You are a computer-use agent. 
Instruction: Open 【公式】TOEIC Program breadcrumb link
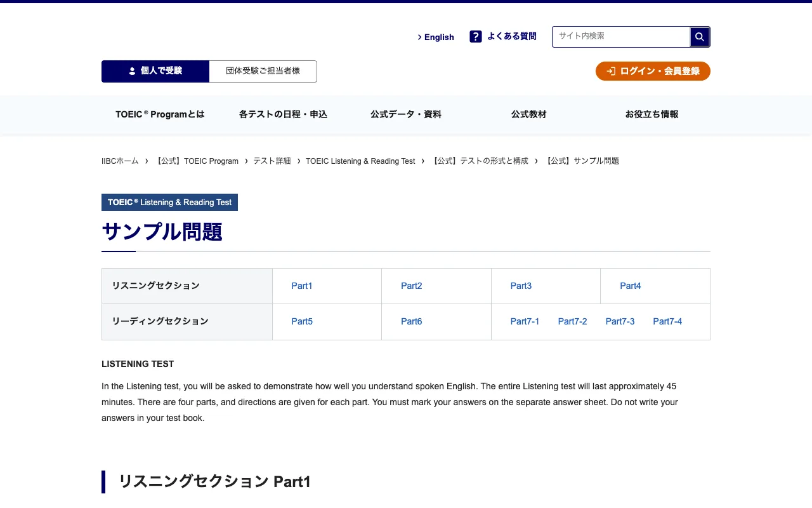197,161
